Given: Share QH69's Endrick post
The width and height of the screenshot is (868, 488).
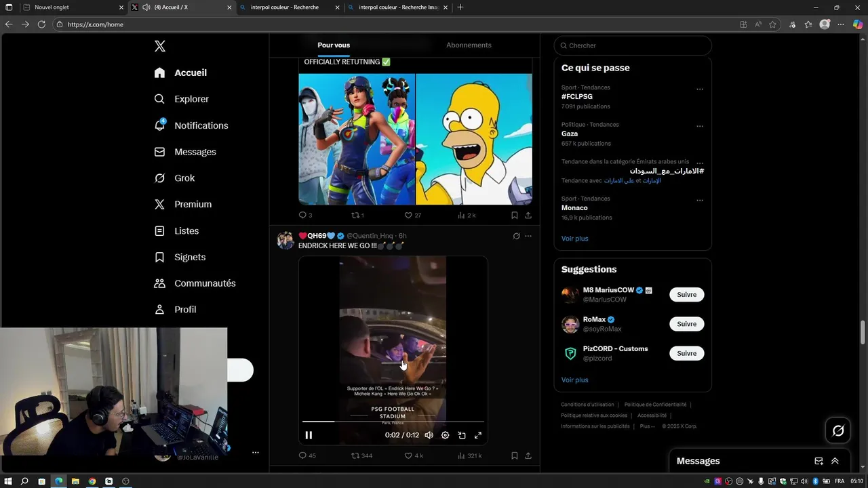Looking at the screenshot, I should tap(528, 455).
